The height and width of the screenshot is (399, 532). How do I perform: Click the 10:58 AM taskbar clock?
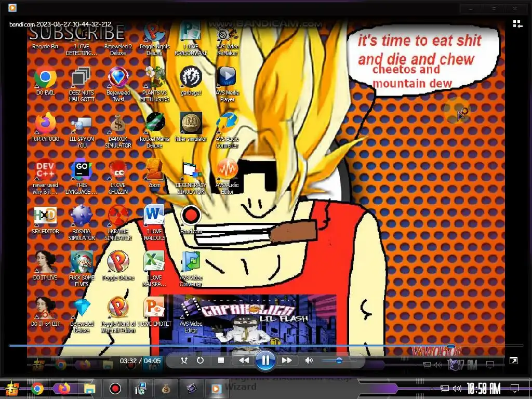pos(484,389)
